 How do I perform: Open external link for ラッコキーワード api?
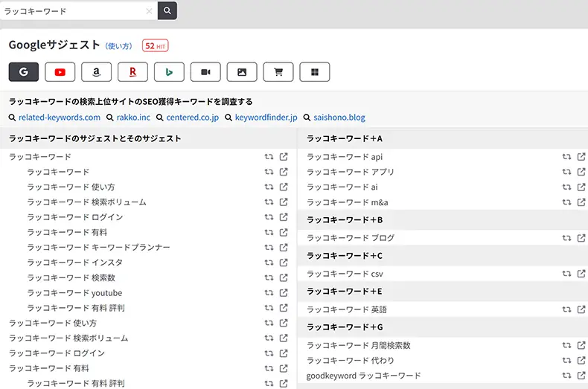581,157
